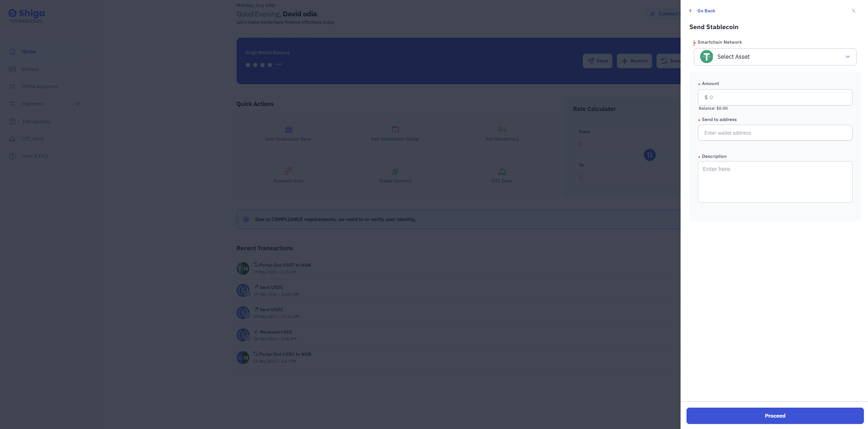The height and width of the screenshot is (429, 868).
Task: Open Portal Accounts in the sidebar
Action: coord(40,86)
